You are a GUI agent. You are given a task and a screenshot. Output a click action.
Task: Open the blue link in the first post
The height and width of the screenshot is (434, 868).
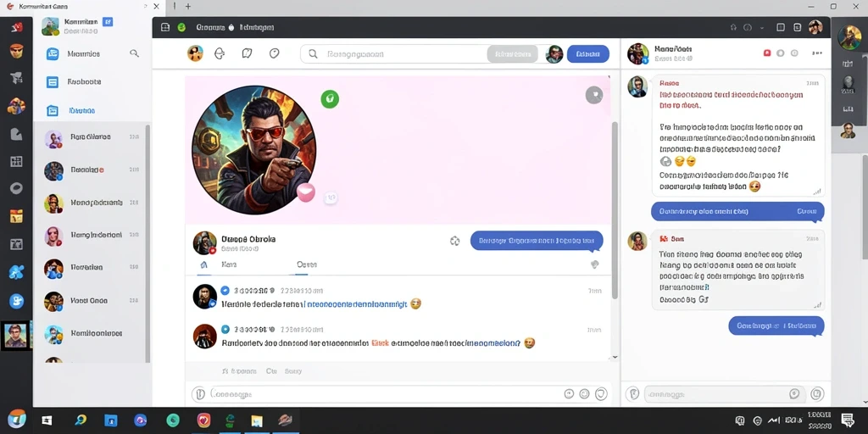tap(357, 304)
